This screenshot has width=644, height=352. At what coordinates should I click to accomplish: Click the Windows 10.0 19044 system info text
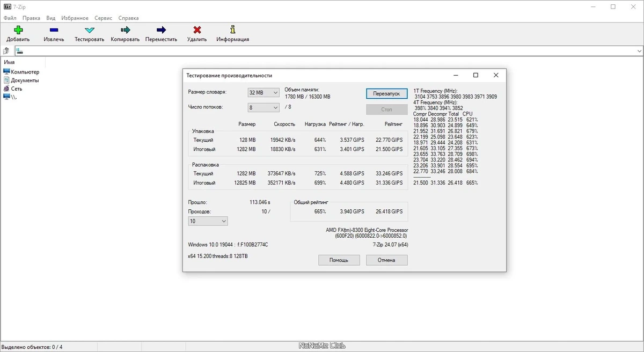[x=228, y=245]
